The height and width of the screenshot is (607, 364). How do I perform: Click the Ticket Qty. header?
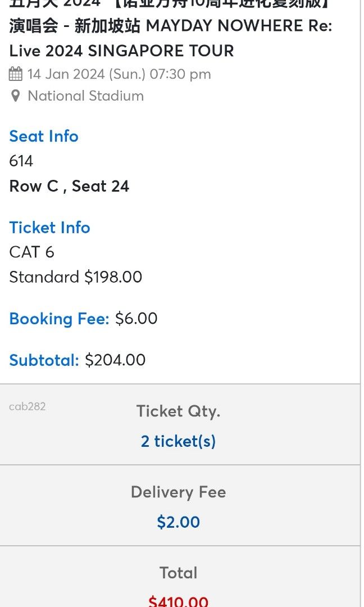pos(178,411)
